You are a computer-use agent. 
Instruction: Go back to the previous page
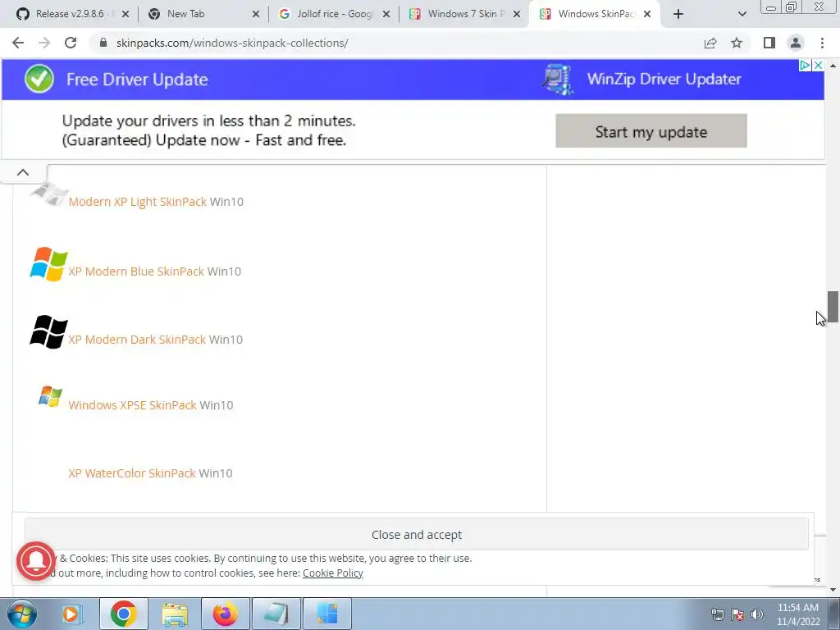[x=18, y=43]
